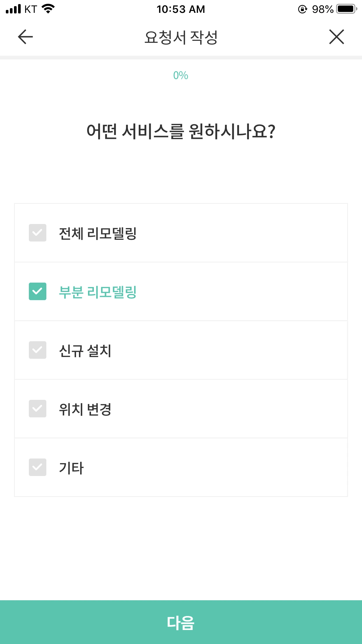Check the 신규 설치 checkbox
The image size is (362, 644).
(x=38, y=350)
